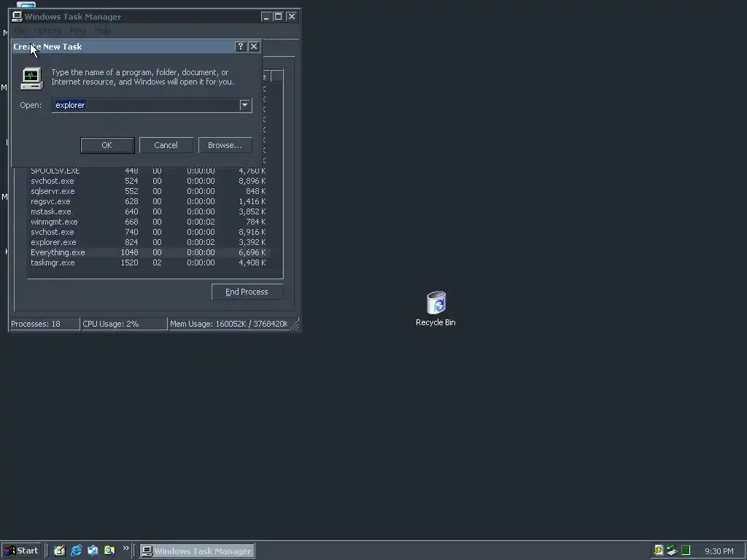The image size is (747, 560).
Task: Click the Processes: 18 status entry
Action: 44,324
